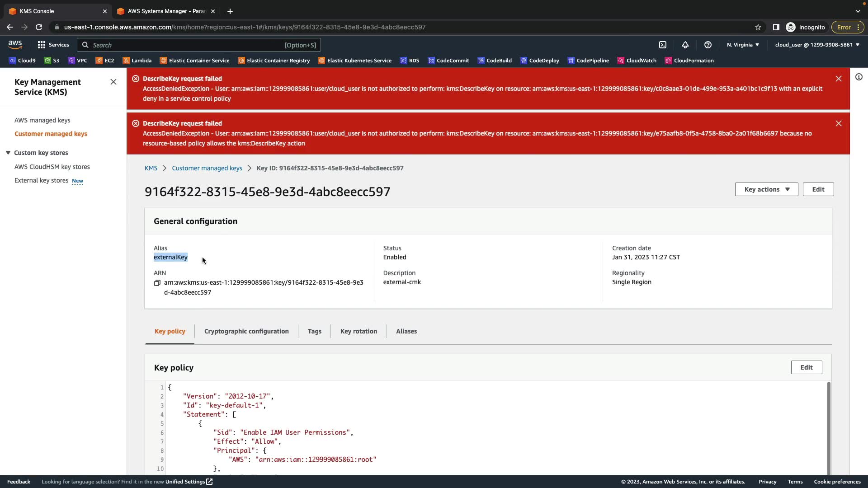Copy the key ARN with copy icon
This screenshot has height=488, width=868.
coord(157,283)
